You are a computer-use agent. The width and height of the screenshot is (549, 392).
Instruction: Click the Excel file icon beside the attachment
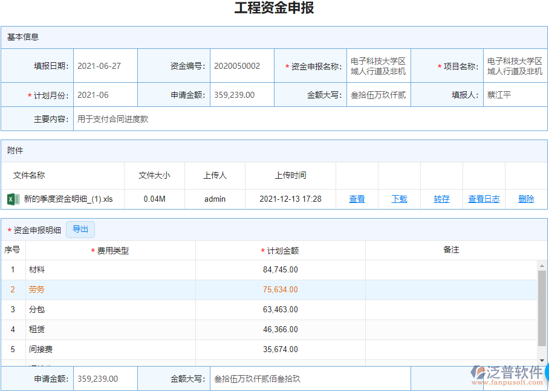13,199
